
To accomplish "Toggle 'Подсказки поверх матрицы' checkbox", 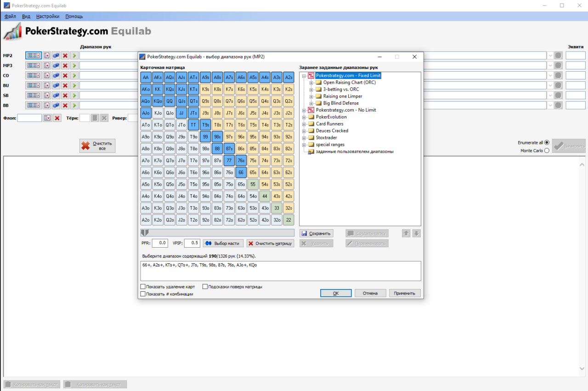I will tap(205, 287).
